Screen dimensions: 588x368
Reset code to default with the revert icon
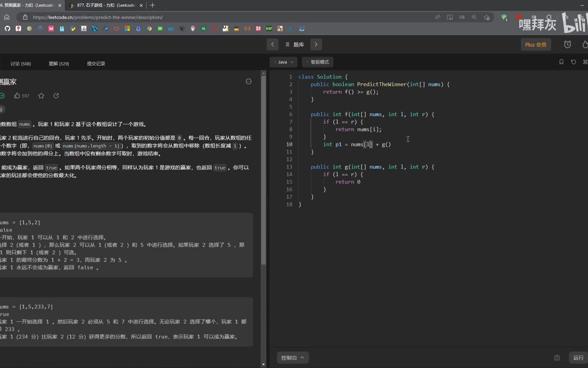point(573,62)
